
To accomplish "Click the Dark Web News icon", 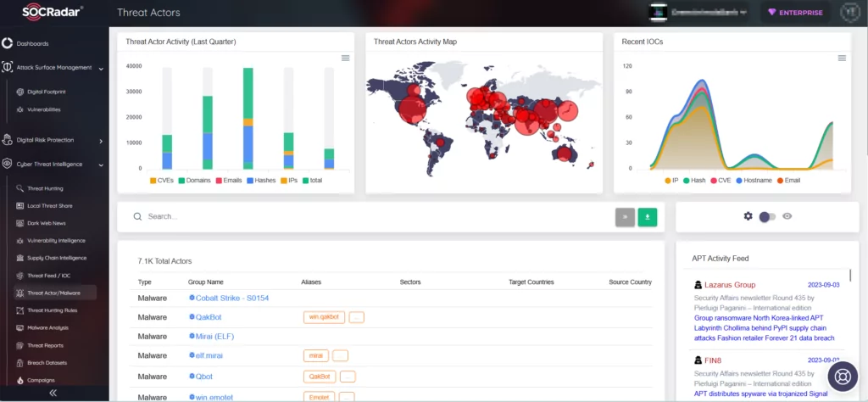I will [x=20, y=223].
